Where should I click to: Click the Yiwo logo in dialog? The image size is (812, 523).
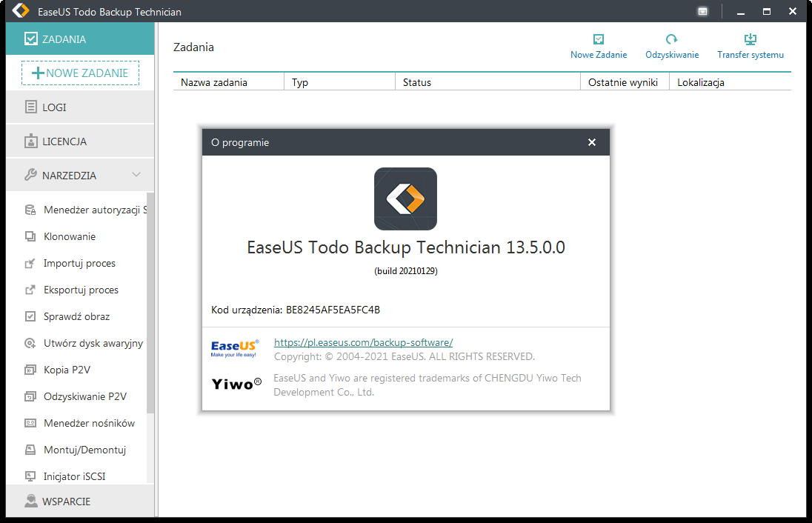click(236, 384)
